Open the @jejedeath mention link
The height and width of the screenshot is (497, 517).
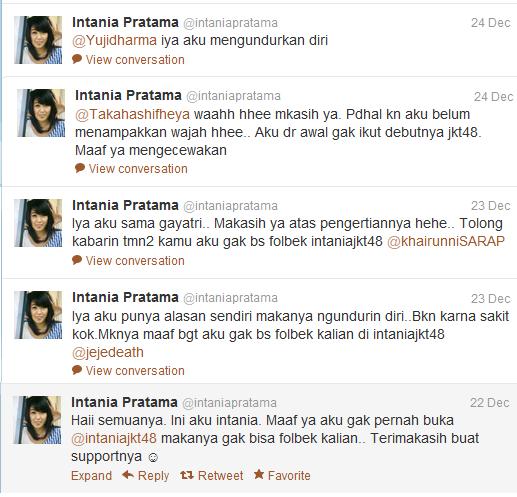click(x=108, y=352)
